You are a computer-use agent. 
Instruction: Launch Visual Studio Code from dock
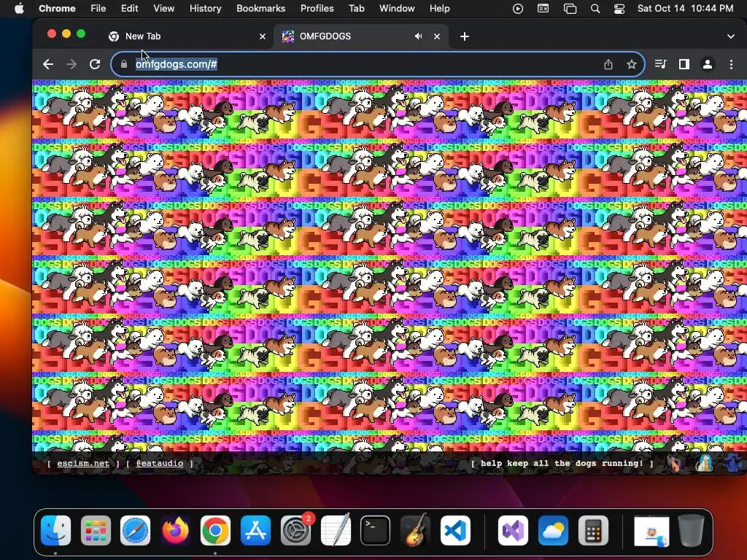click(455, 531)
